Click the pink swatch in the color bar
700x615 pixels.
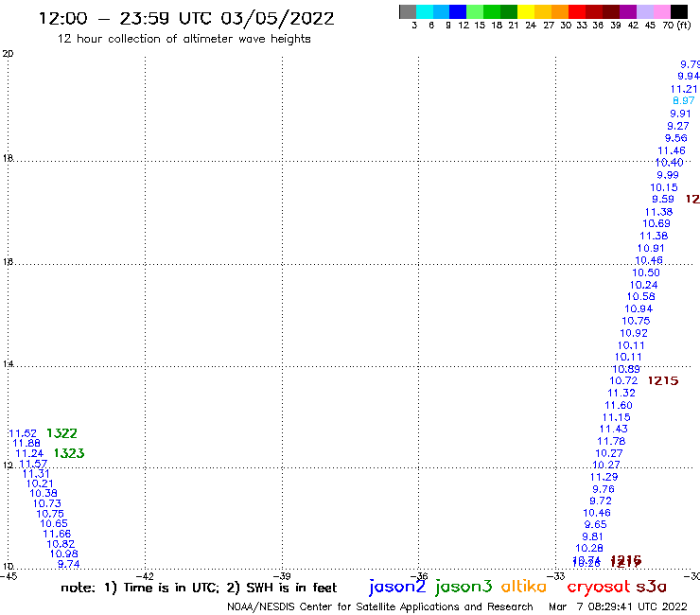click(x=662, y=11)
